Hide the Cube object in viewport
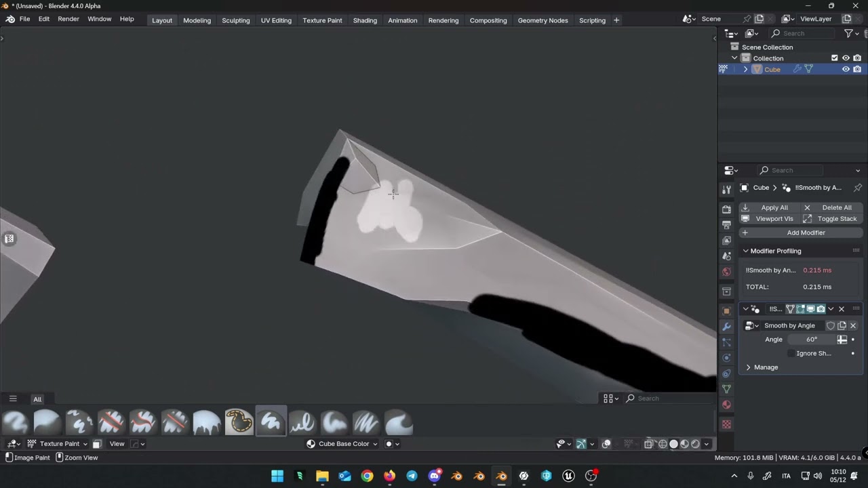 (x=846, y=69)
